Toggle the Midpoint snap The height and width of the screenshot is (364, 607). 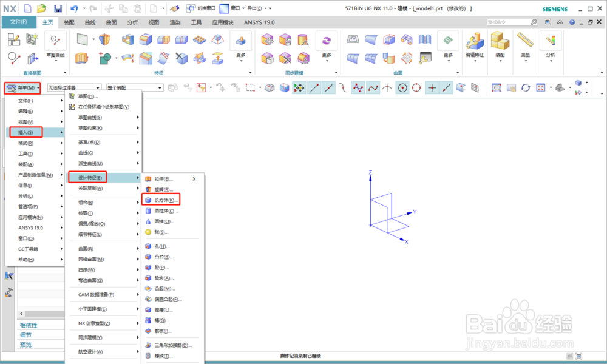click(x=328, y=88)
